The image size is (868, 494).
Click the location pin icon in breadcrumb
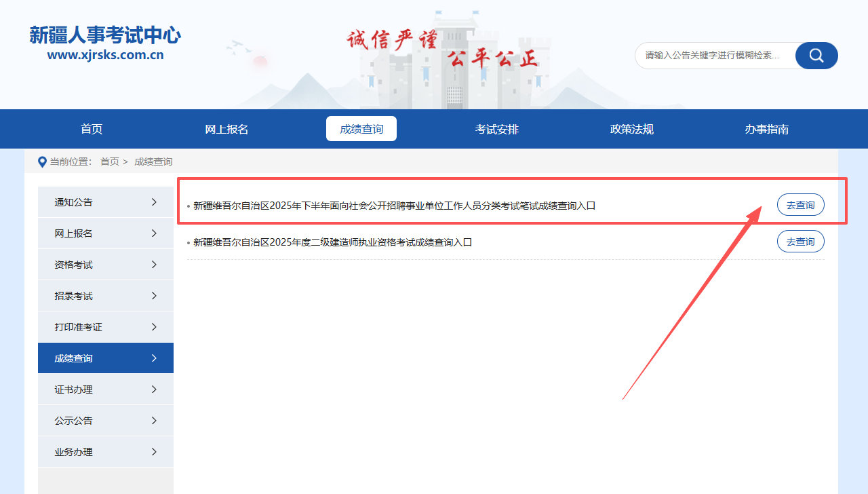(42, 161)
